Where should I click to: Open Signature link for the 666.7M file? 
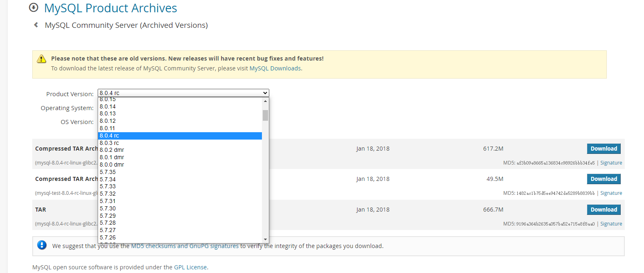[611, 224]
